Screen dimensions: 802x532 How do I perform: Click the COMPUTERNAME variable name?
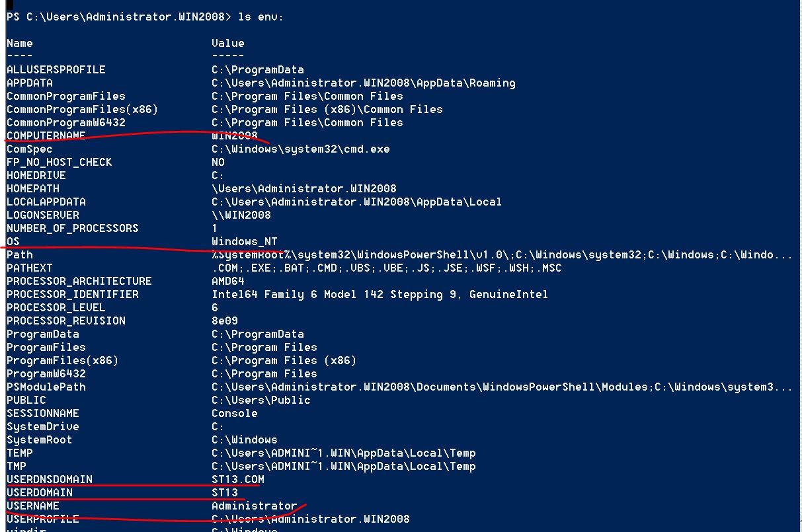46,135
